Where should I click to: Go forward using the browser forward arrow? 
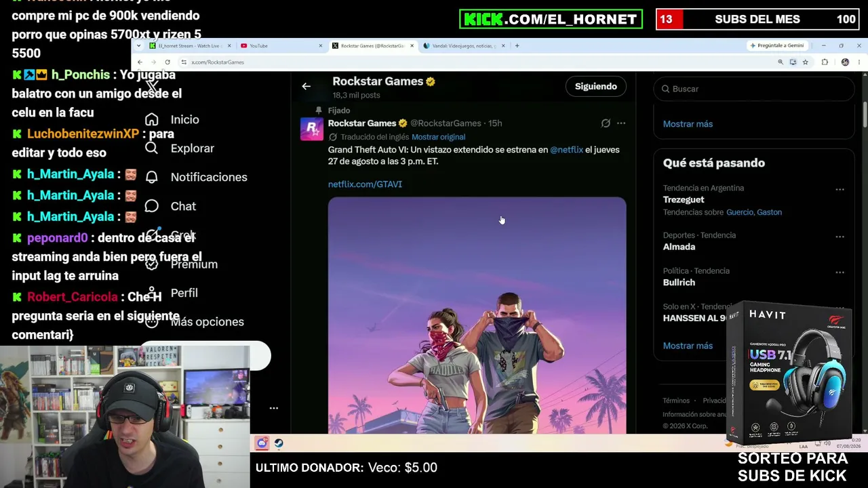tap(153, 62)
